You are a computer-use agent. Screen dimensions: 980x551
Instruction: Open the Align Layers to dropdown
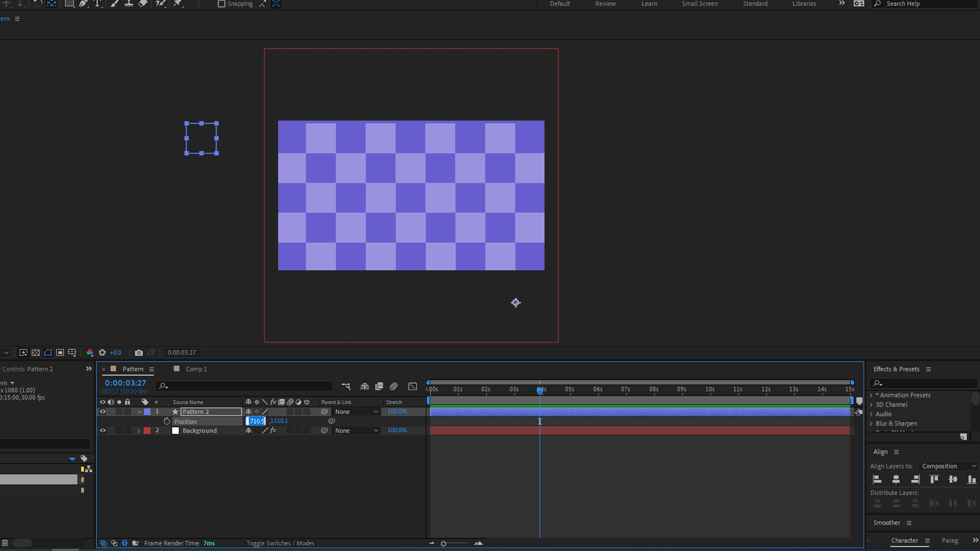pyautogui.click(x=948, y=466)
